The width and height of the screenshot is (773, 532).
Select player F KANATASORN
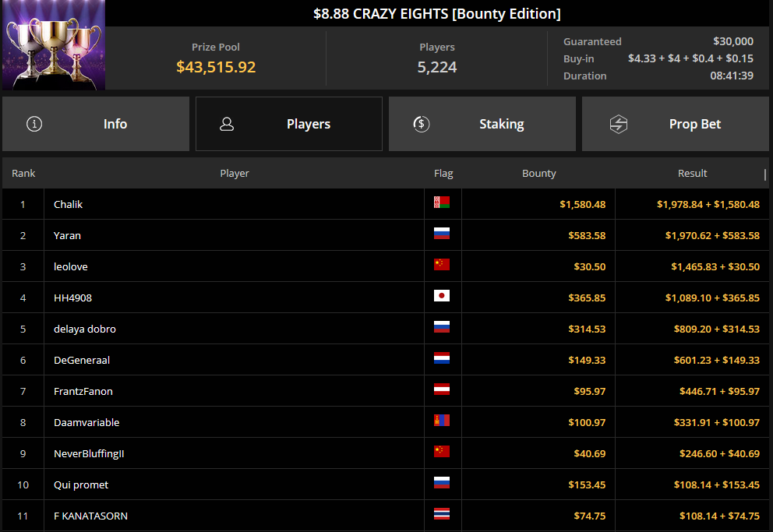pos(90,516)
